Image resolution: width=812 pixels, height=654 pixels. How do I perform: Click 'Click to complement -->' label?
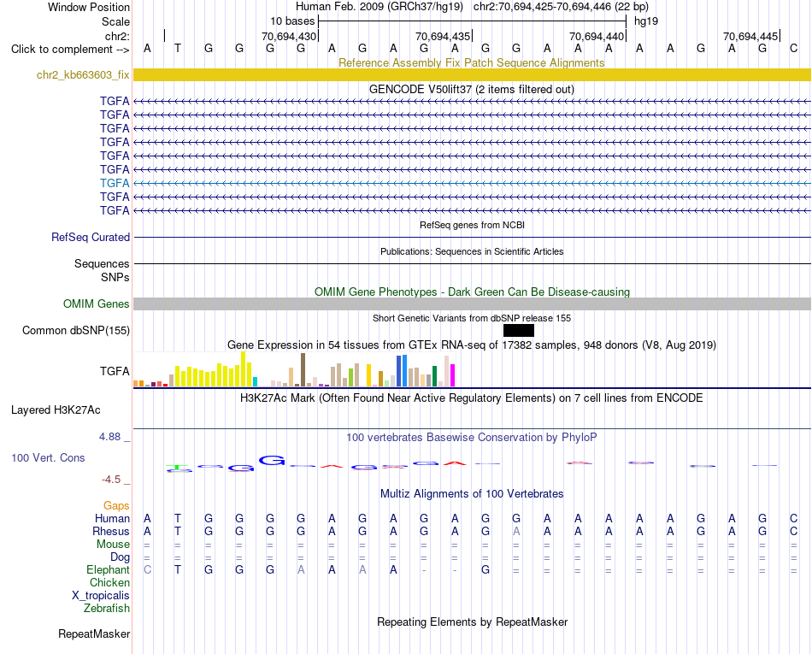click(x=70, y=50)
